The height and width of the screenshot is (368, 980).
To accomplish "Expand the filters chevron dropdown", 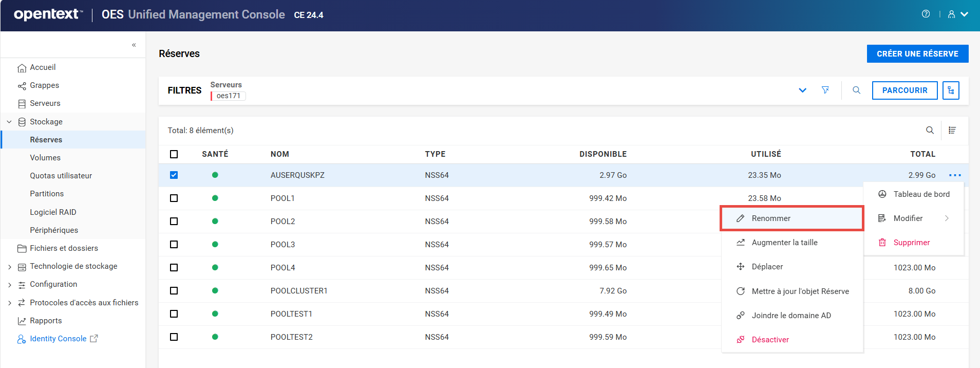I will (x=802, y=90).
